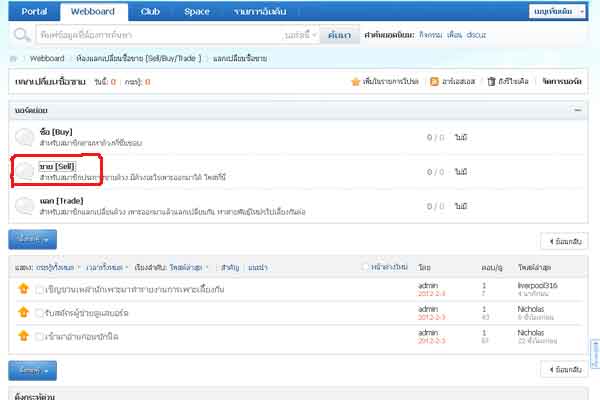Click the star favorite icon
600x400 pixels.
355,80
